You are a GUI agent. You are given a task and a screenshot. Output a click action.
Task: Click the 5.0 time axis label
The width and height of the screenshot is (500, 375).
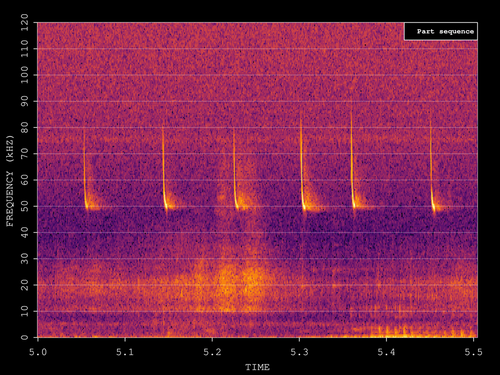38,352
